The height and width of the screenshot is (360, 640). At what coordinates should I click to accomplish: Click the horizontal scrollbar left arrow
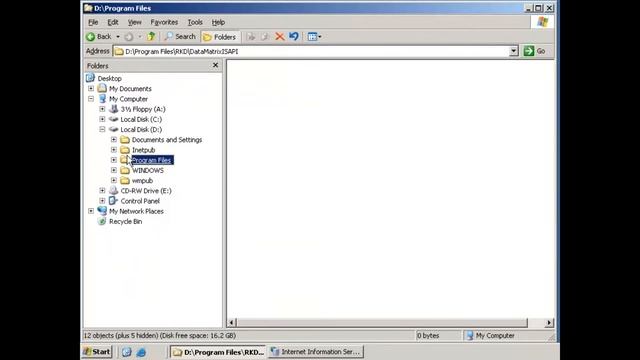pyautogui.click(x=231, y=322)
